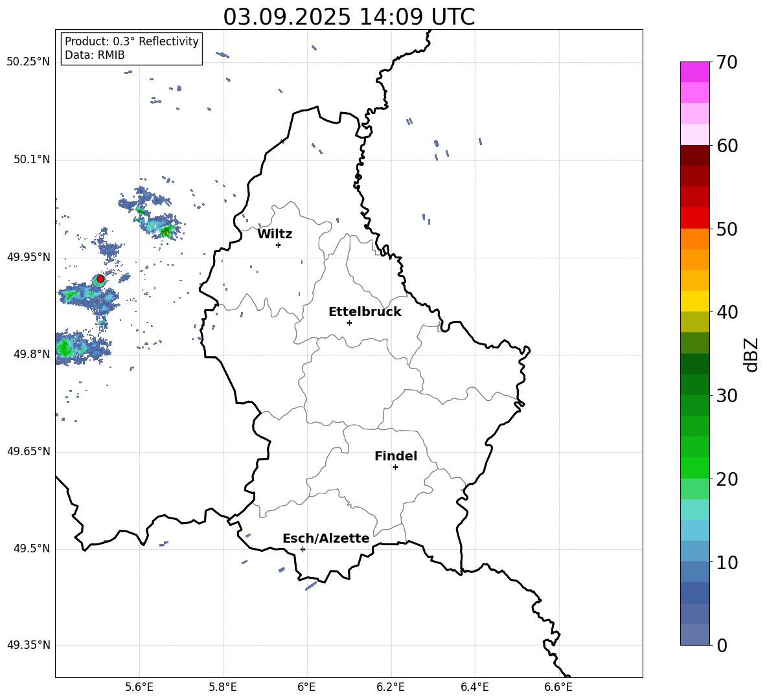This screenshot has height=700, width=767.
Task: Click the 30 tick on the colorbar
Action: 727,396
